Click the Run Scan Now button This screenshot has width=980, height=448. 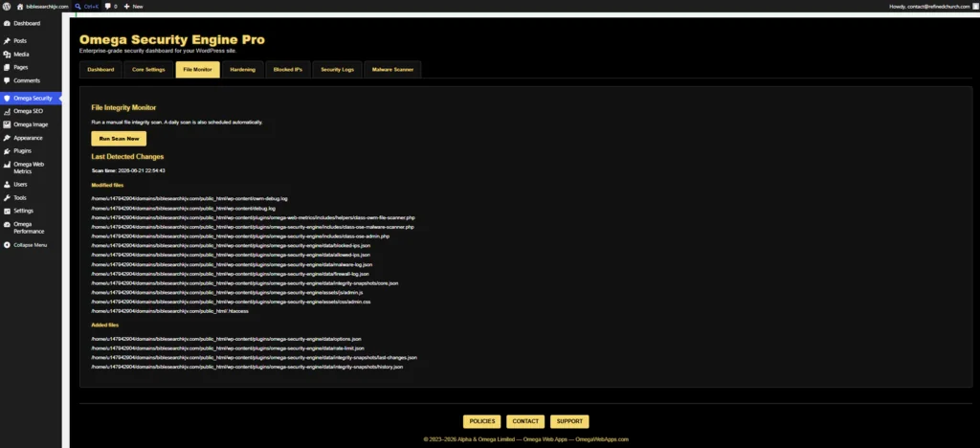(x=119, y=139)
